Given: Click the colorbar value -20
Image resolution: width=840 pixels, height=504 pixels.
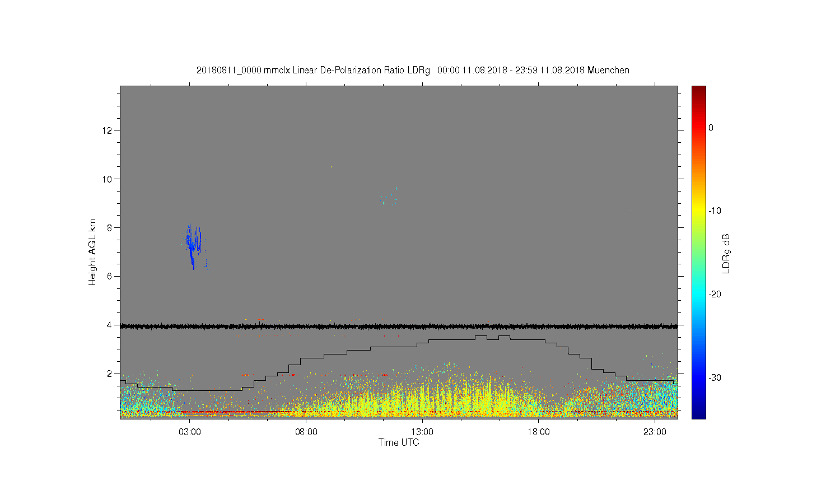Looking at the screenshot, I should 715,294.
